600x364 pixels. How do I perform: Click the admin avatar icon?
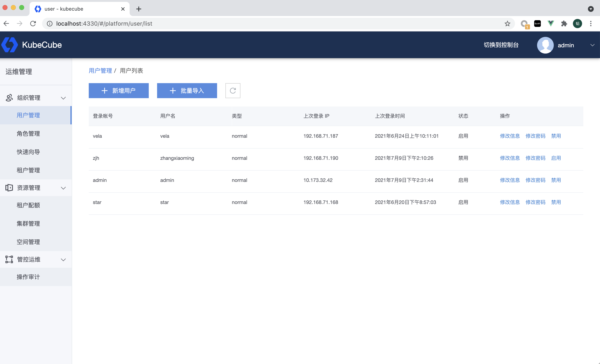[545, 45]
